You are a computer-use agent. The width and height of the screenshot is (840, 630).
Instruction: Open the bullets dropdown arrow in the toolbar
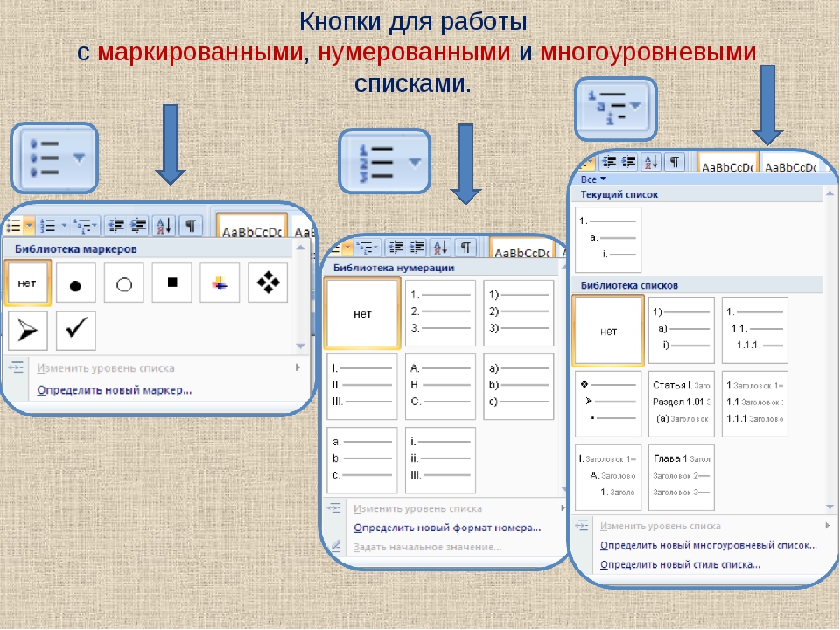coord(29,226)
